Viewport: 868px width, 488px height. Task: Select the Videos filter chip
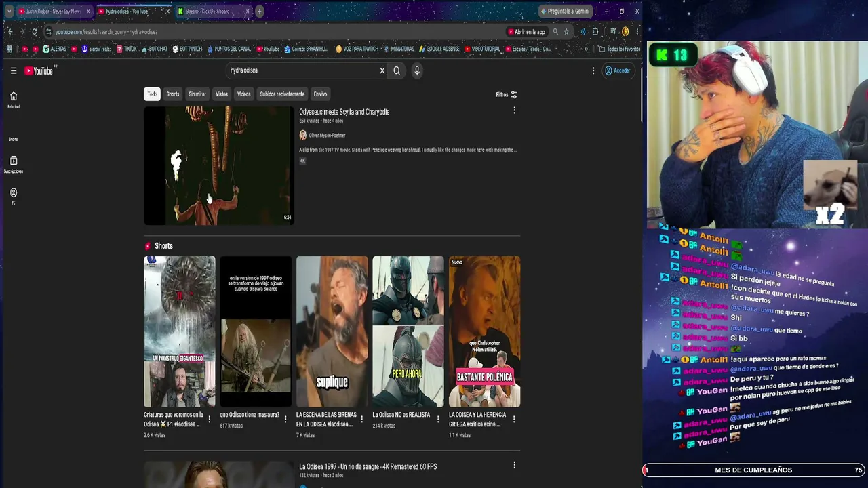pos(244,94)
